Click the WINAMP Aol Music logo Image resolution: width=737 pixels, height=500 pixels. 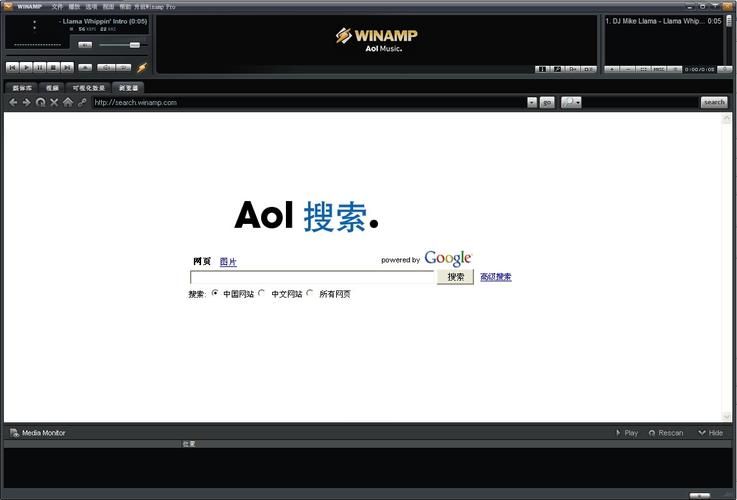click(376, 39)
